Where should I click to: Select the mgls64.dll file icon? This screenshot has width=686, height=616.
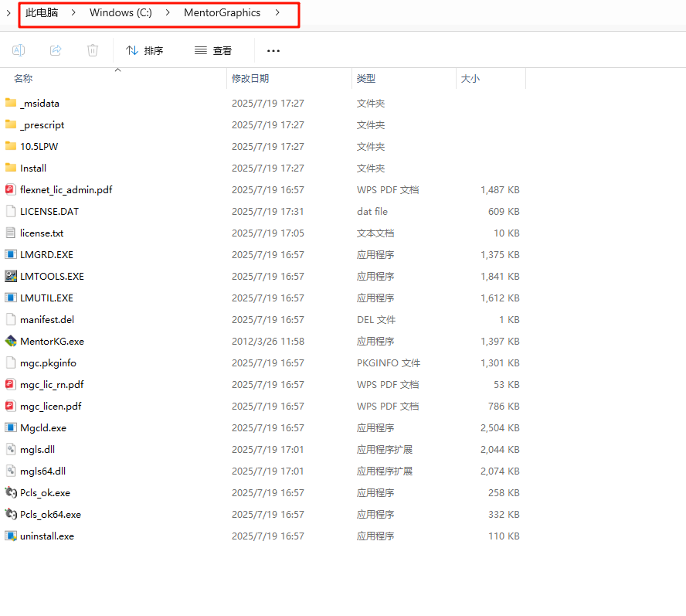[11, 471]
